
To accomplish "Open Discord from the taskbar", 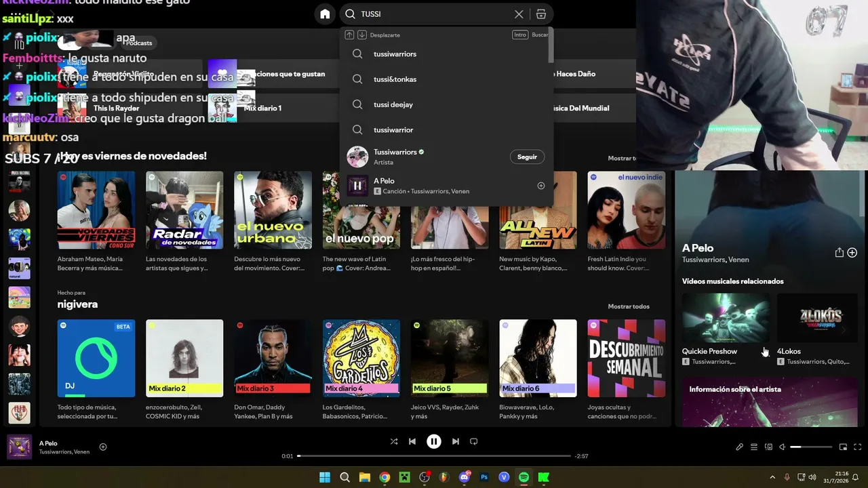I will click(465, 477).
